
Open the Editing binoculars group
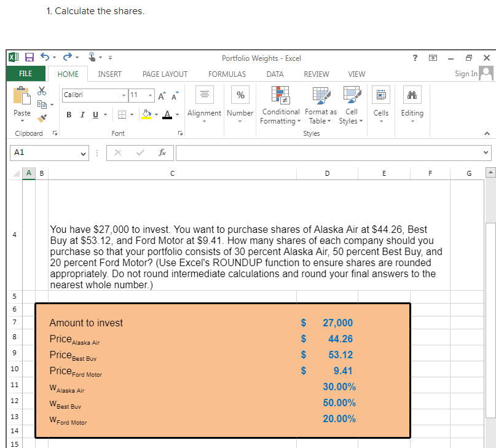[412, 104]
